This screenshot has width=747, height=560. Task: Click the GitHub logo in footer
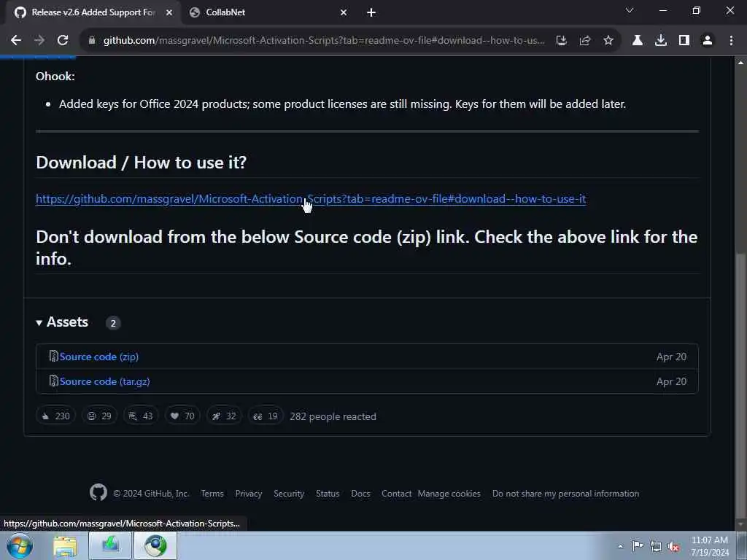(98, 492)
